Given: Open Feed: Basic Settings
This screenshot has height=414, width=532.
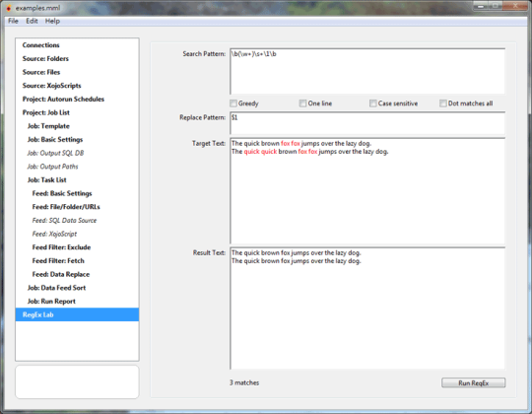Looking at the screenshot, I should tap(77, 193).
